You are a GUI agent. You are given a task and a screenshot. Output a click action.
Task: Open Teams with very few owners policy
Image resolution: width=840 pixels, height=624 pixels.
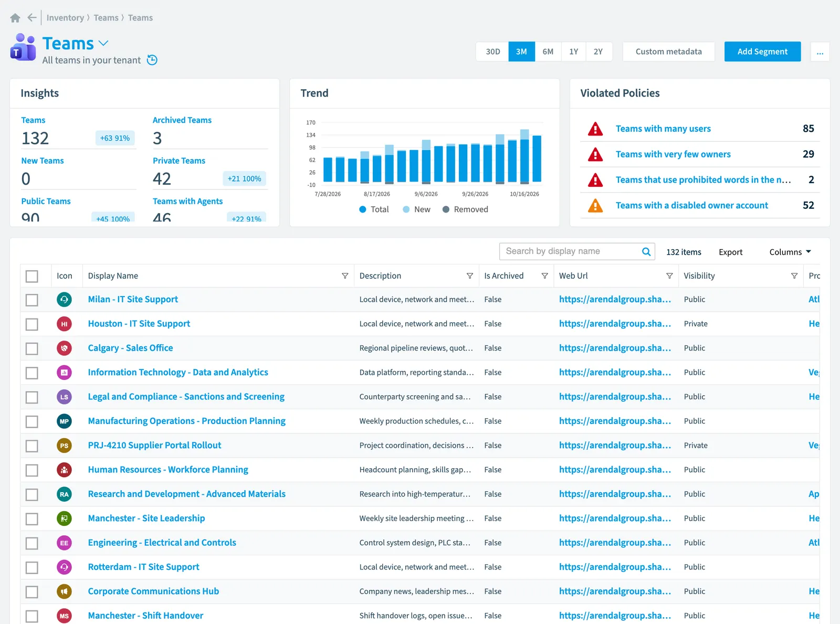[x=673, y=154]
